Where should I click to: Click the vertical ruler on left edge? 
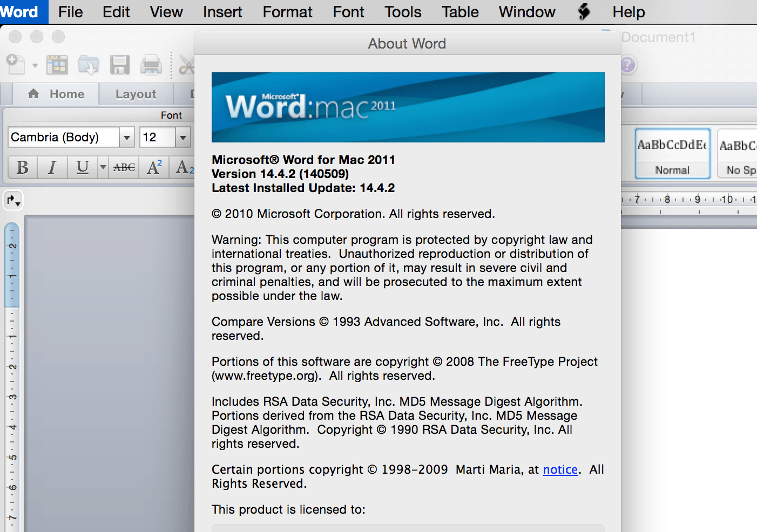click(x=12, y=377)
